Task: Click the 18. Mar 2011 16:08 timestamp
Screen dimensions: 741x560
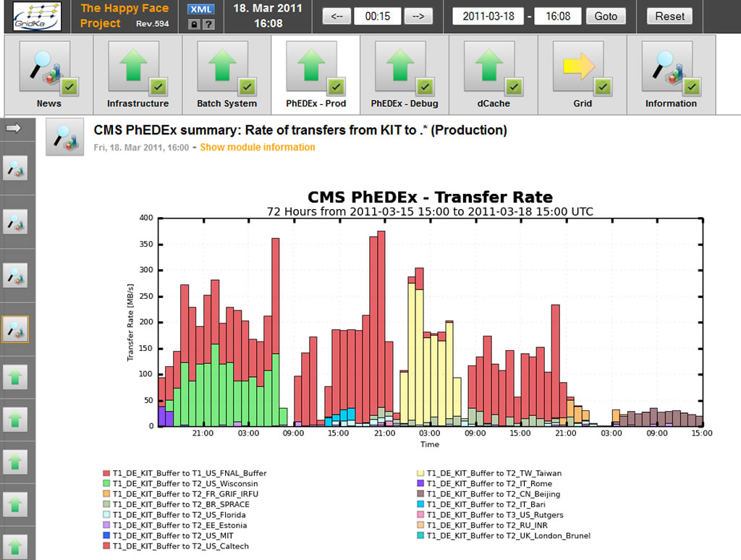Action: [x=268, y=16]
